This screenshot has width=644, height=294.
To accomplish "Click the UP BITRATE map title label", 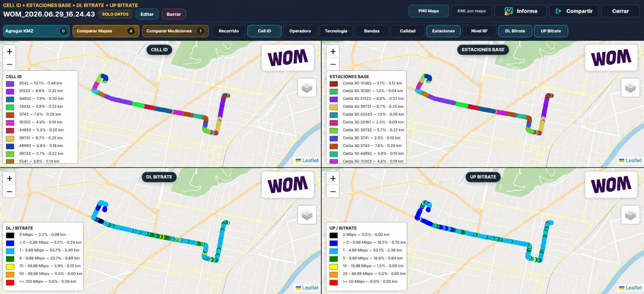I will coord(483,177).
